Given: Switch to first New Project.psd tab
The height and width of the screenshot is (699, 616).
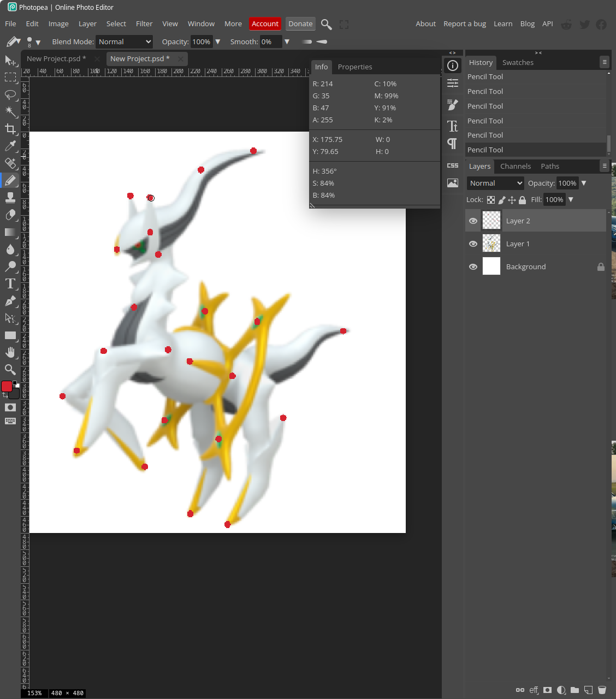Looking at the screenshot, I should [x=56, y=58].
